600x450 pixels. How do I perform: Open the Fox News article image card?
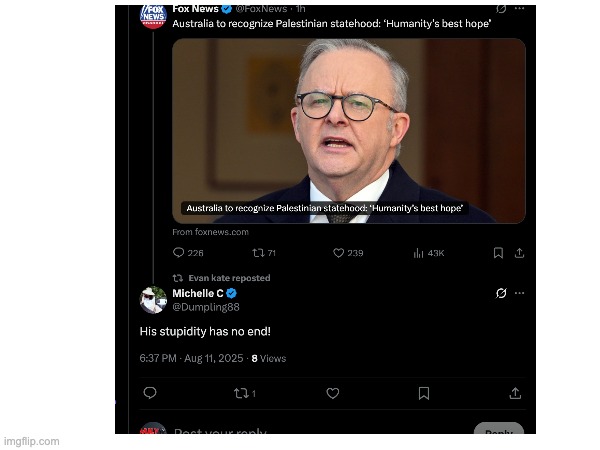[x=349, y=131]
